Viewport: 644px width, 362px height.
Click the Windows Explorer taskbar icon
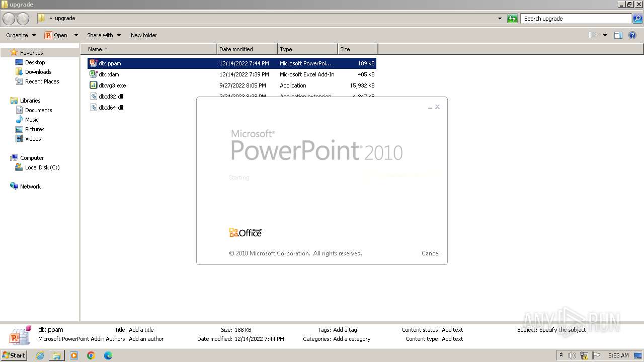pyautogui.click(x=57, y=355)
